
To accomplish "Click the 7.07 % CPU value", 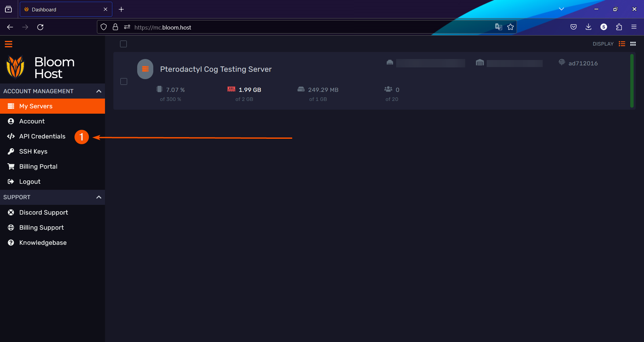I will [175, 90].
